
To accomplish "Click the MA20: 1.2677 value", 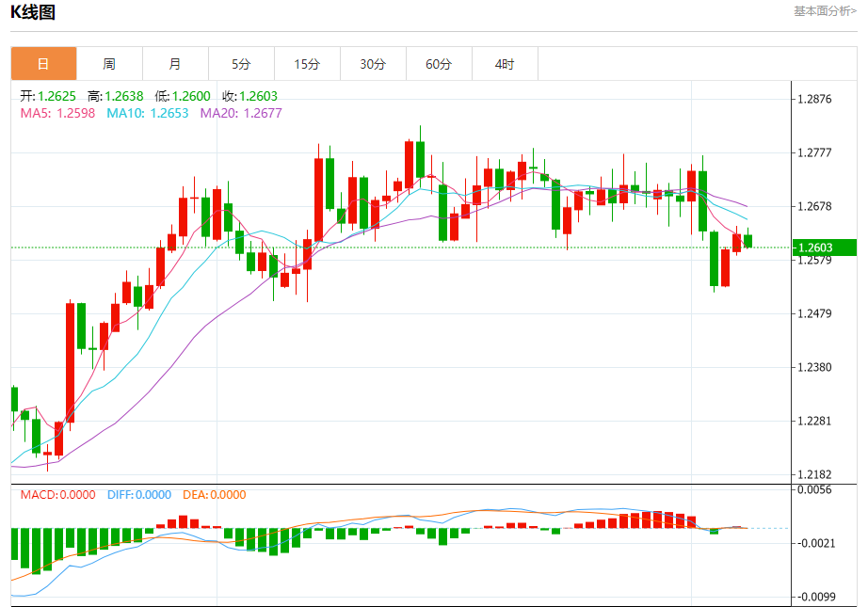I will coord(241,113).
